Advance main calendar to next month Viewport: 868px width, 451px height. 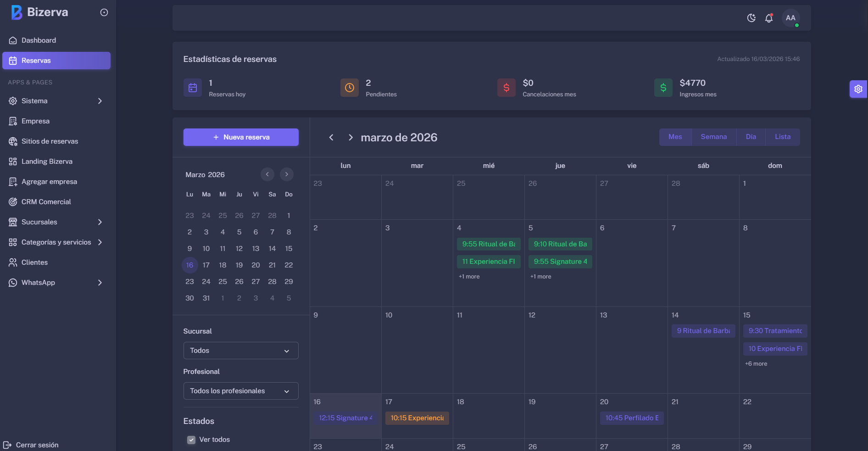pos(351,137)
